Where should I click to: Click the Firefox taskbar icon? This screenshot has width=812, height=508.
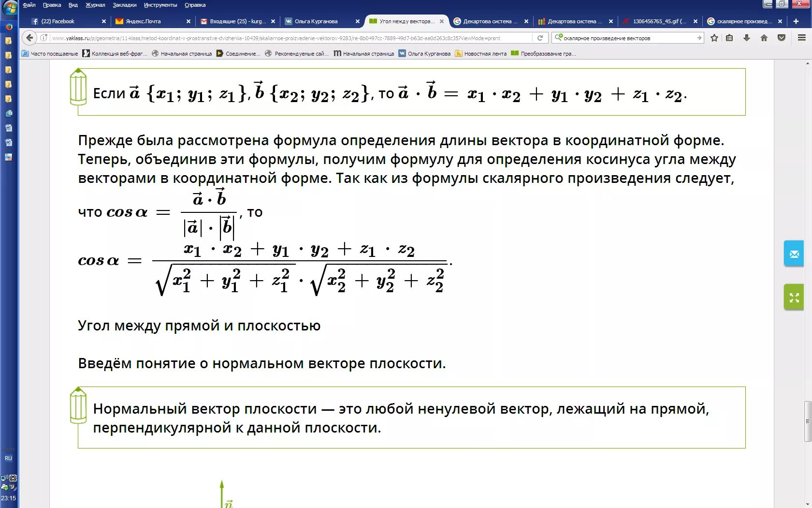9,27
